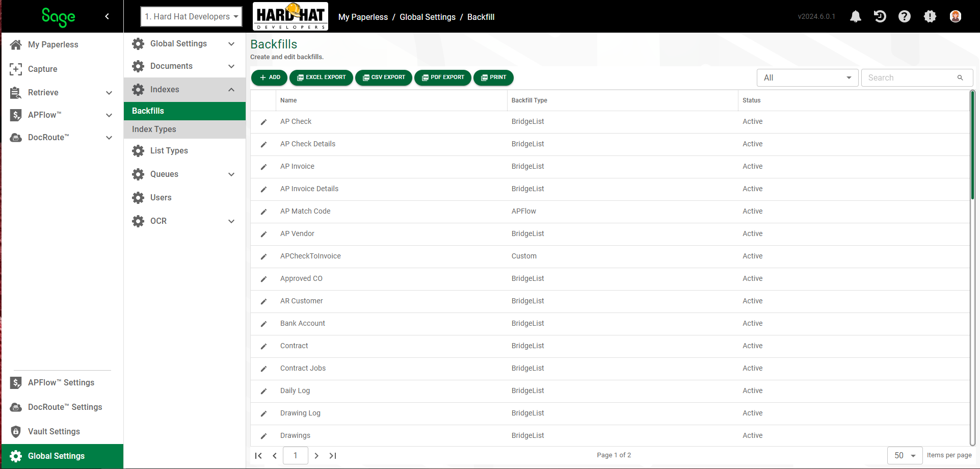Edit the Approved CO row pencil
This screenshot has height=469, width=980.
(263, 279)
